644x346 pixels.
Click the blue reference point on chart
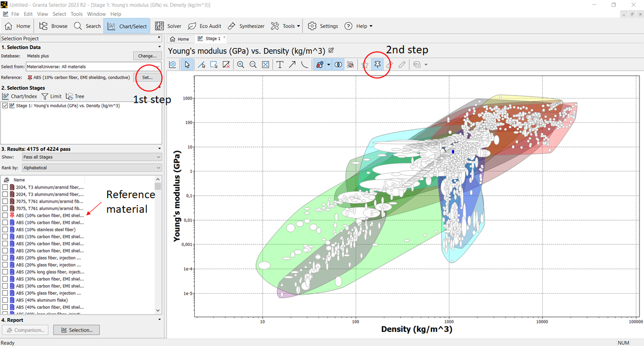[453, 151]
